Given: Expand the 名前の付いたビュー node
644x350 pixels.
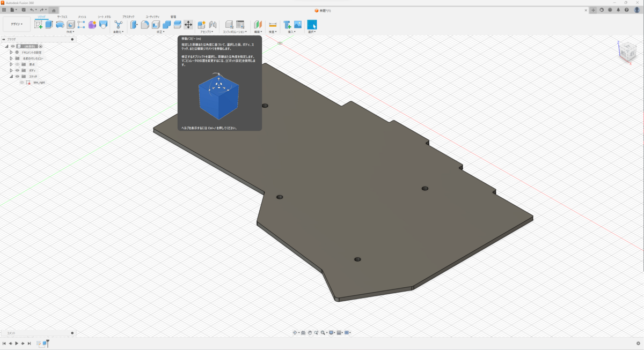Looking at the screenshot, I should click(11, 58).
